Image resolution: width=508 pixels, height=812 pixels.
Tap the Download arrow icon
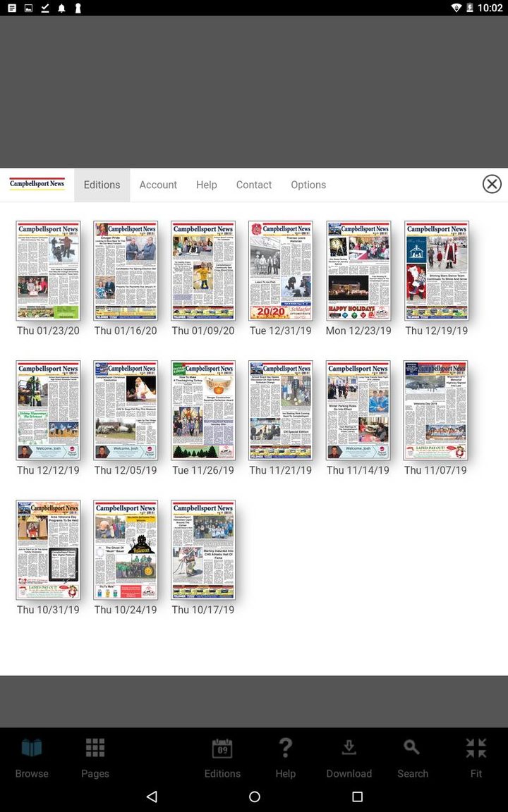[x=349, y=749]
